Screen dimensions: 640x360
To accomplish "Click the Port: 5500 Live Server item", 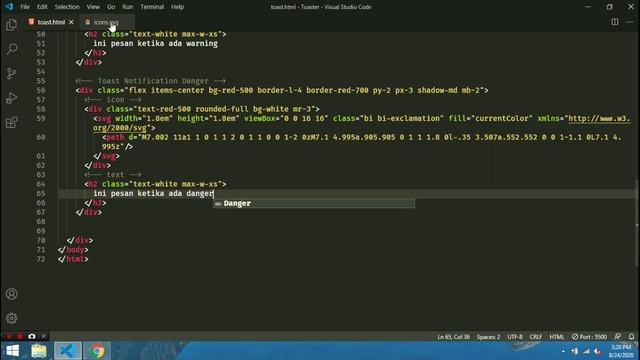I will tap(589, 337).
